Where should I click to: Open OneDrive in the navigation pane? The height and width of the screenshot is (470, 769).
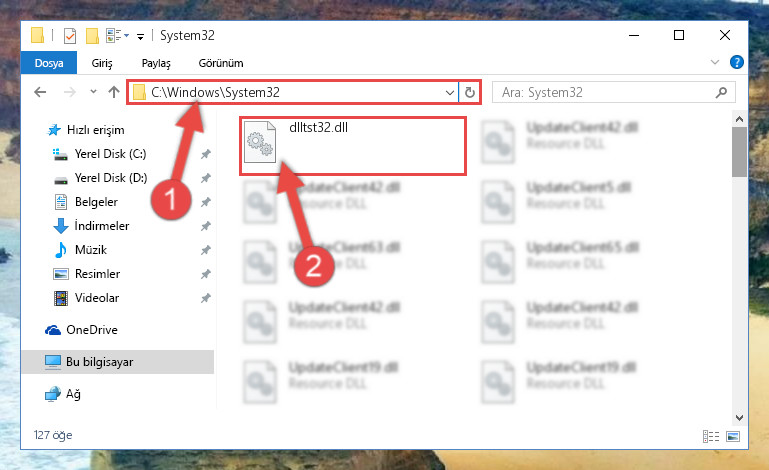point(92,330)
